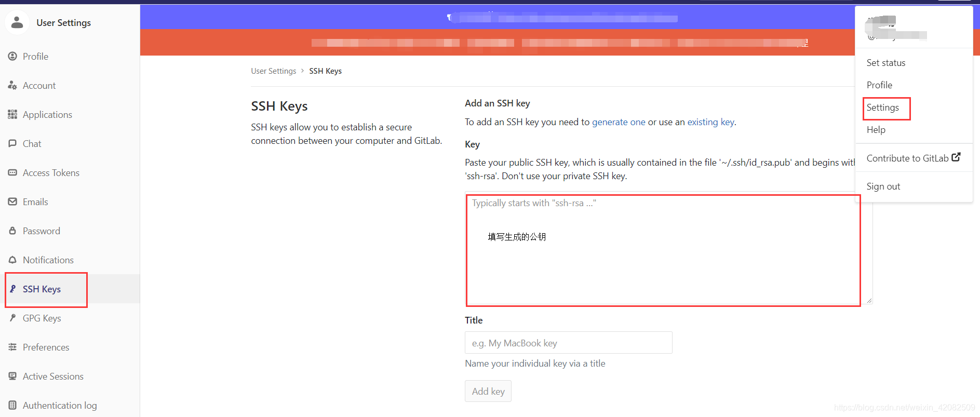Click SSH Keys breadcrumb text
This screenshot has width=980, height=417.
pyautogui.click(x=326, y=71)
